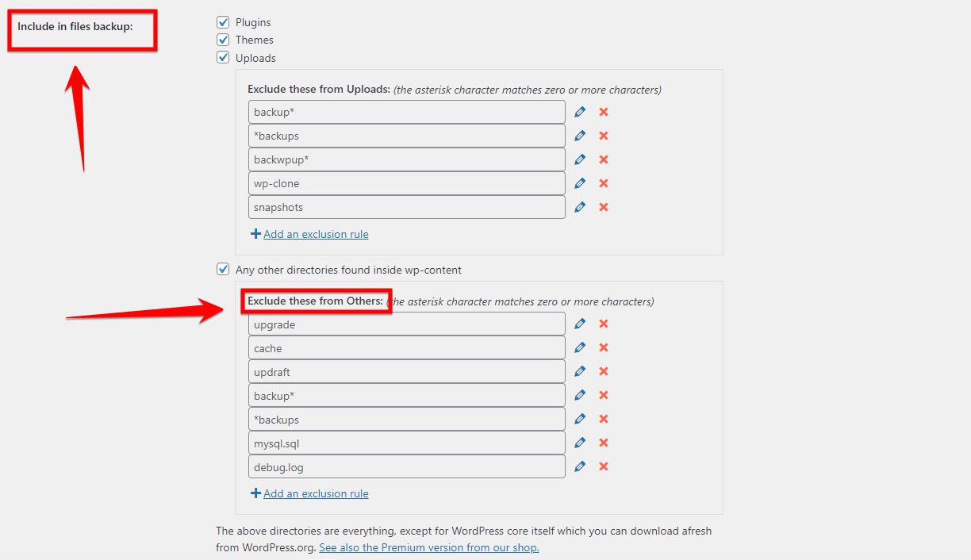Add an exclusion rule under Others
This screenshot has width=971, height=560.
pos(316,493)
